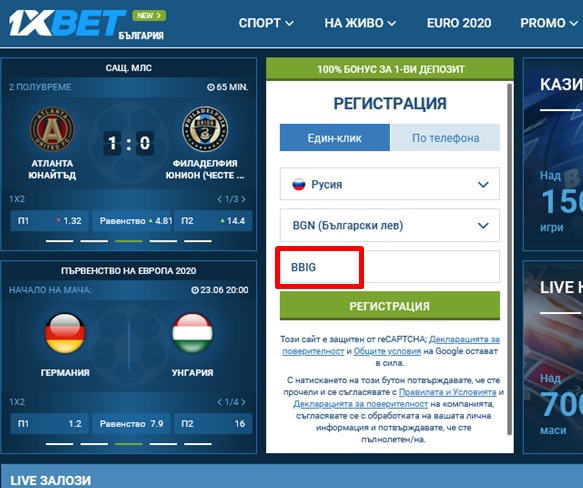Bet on П1 at odds 1.32
Screen dimensions: 583x488
[49, 221]
